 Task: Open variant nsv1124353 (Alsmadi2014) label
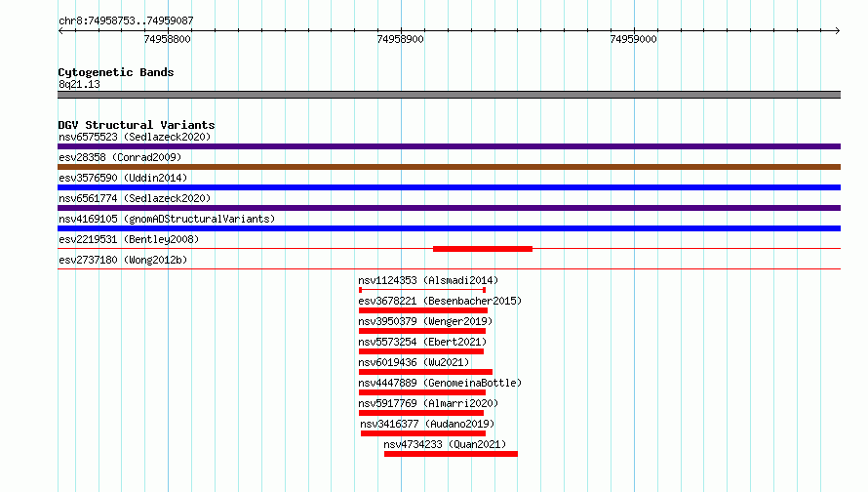(x=428, y=280)
